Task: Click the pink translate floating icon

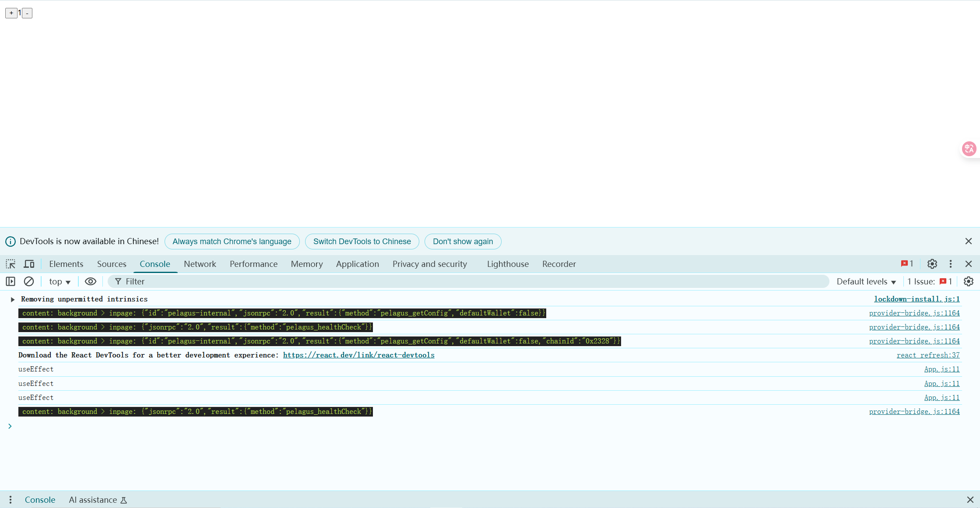Action: click(x=969, y=149)
